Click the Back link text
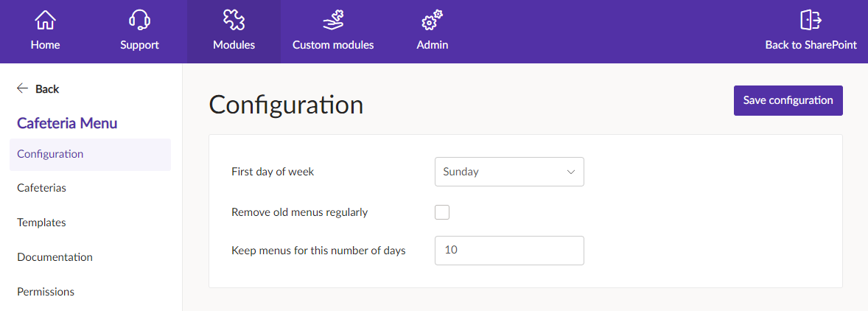868x311 pixels. tap(47, 89)
